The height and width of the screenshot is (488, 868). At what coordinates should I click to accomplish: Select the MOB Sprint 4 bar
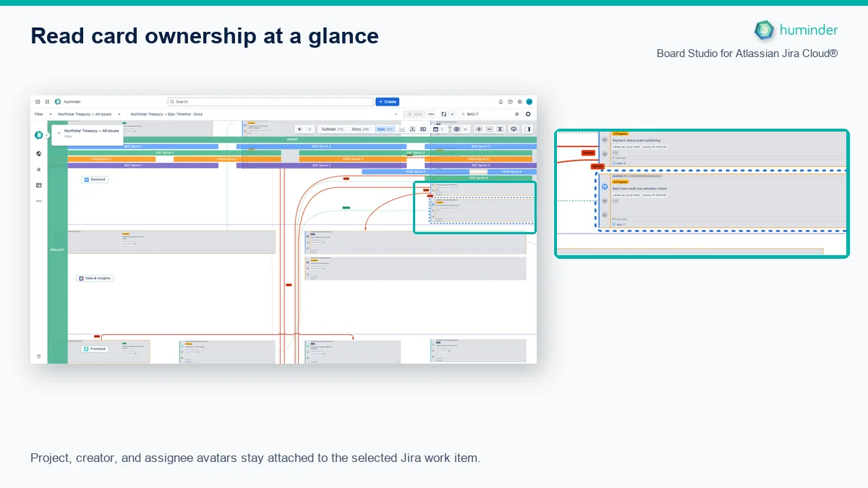(511, 172)
